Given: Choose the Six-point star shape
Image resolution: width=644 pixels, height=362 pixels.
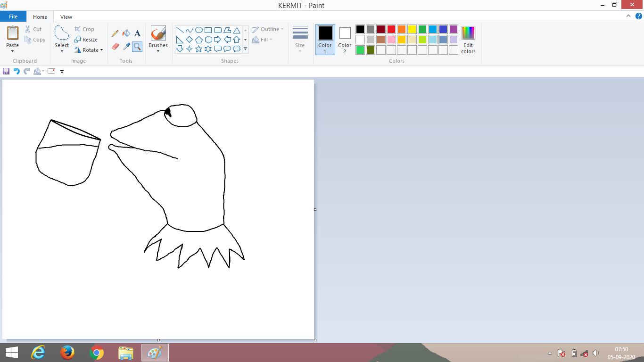Looking at the screenshot, I should 208,49.
